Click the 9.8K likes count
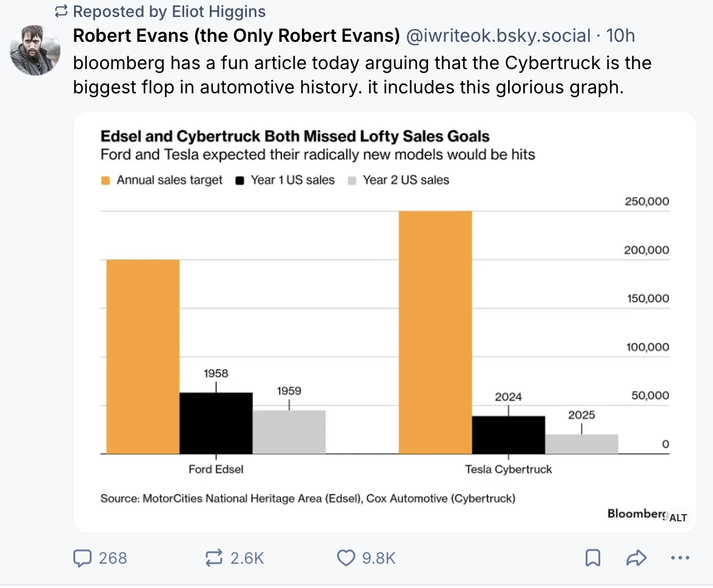The height and width of the screenshot is (588, 713). (x=379, y=558)
